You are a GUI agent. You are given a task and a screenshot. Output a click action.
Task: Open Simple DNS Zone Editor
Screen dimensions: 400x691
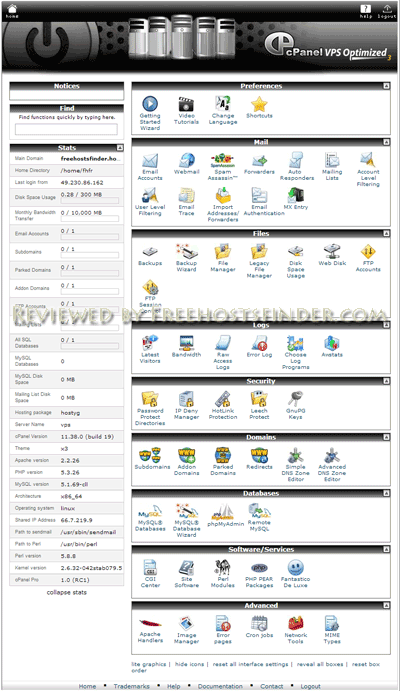click(x=296, y=464)
